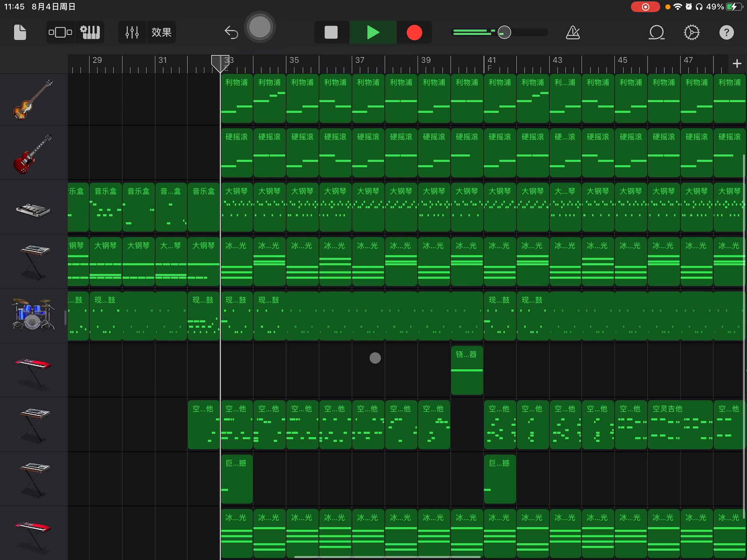Viewport: 747px width, 560px height.
Task: Open track controls mixer sliders icon
Action: point(132,32)
